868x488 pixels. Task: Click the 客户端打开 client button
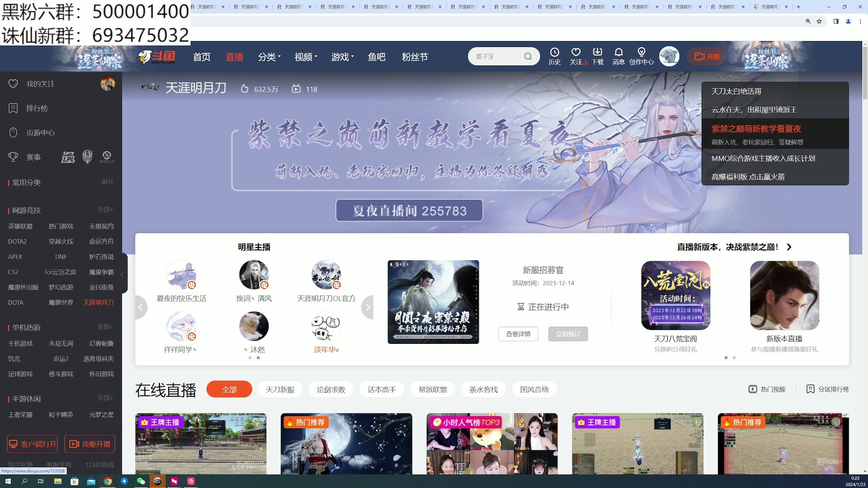(32, 444)
